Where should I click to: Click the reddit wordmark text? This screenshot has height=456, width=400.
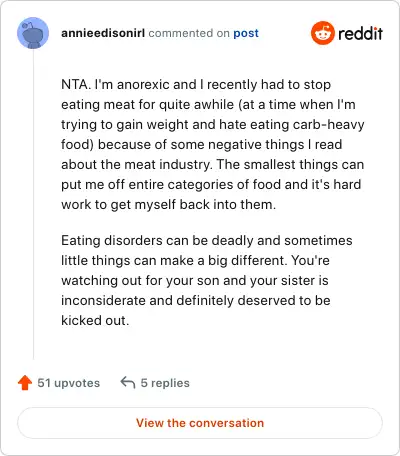(360, 33)
